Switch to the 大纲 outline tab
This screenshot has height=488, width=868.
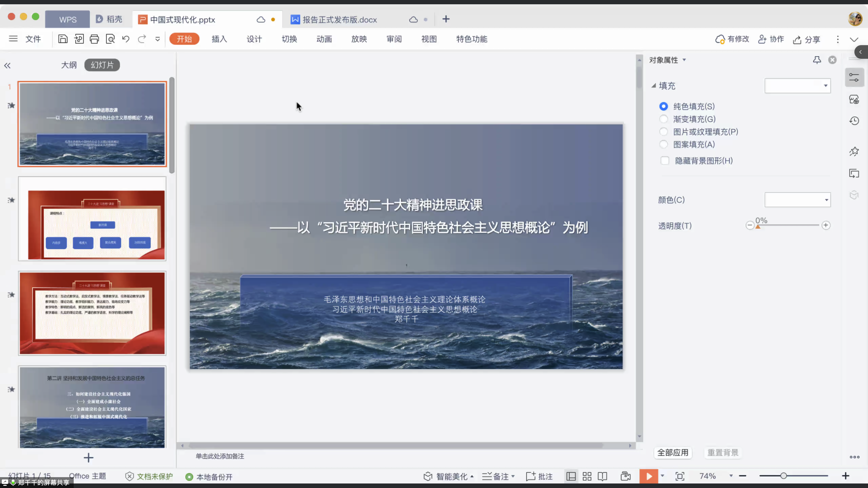coord(69,65)
